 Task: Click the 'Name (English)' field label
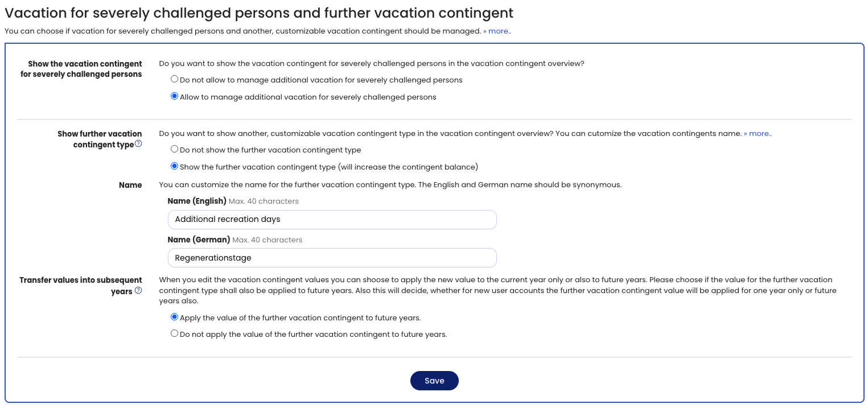click(197, 201)
